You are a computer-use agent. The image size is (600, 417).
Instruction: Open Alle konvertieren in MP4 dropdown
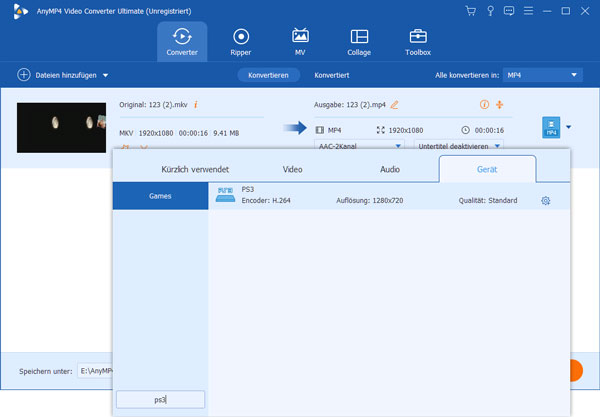(543, 75)
